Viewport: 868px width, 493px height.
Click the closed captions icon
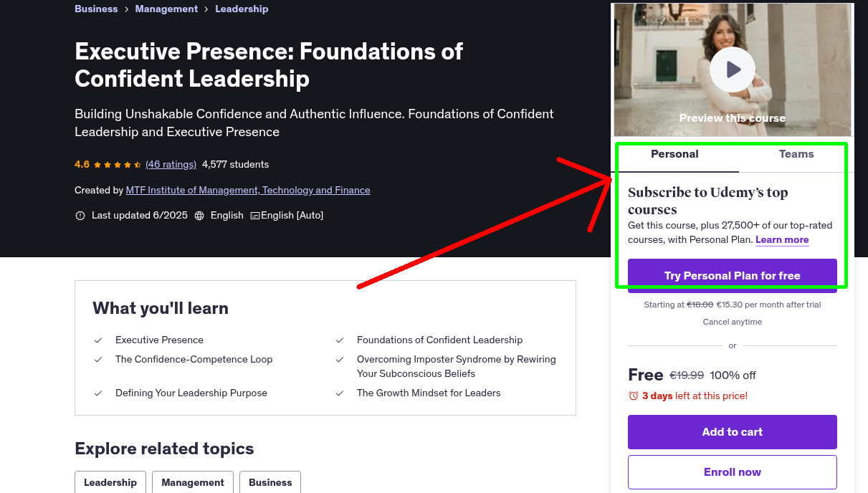[255, 216]
